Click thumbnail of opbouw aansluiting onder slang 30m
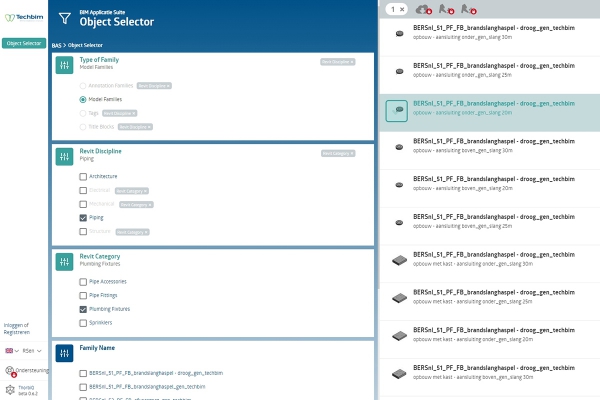 [x=399, y=34]
